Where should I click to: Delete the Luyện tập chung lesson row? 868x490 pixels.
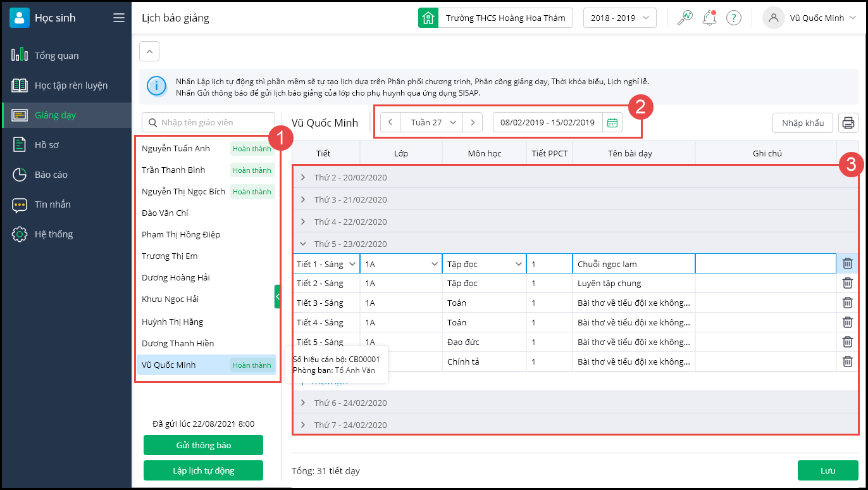[848, 283]
